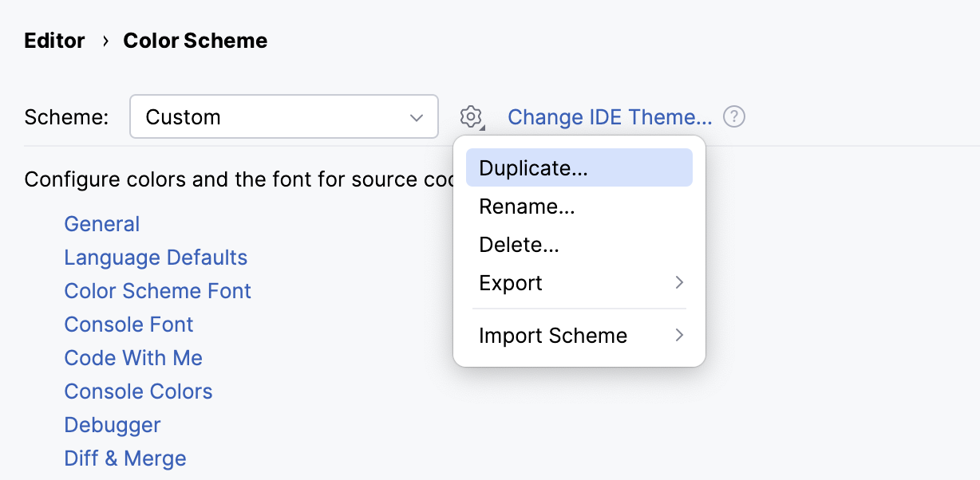Open the Color Scheme Font settings
The height and width of the screenshot is (480, 980).
pos(157,291)
